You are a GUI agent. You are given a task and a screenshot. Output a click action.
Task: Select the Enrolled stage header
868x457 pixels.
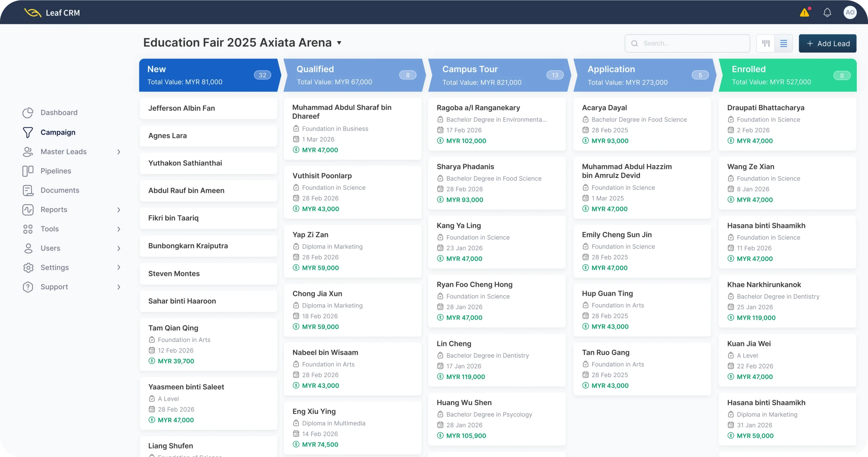point(787,75)
